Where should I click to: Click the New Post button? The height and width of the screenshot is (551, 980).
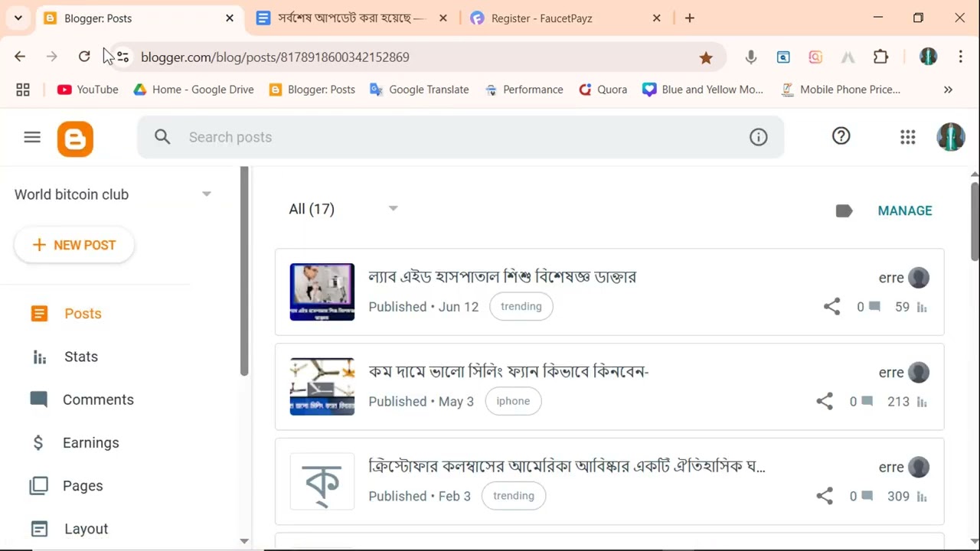click(x=74, y=245)
